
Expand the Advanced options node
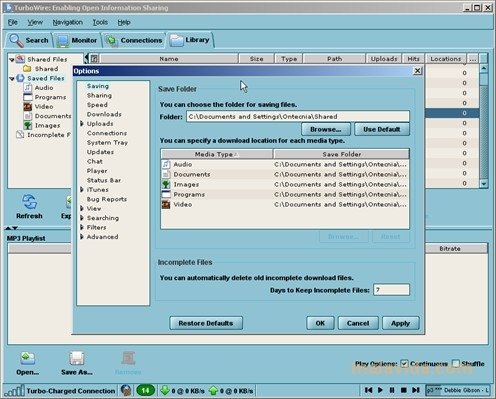(82, 237)
